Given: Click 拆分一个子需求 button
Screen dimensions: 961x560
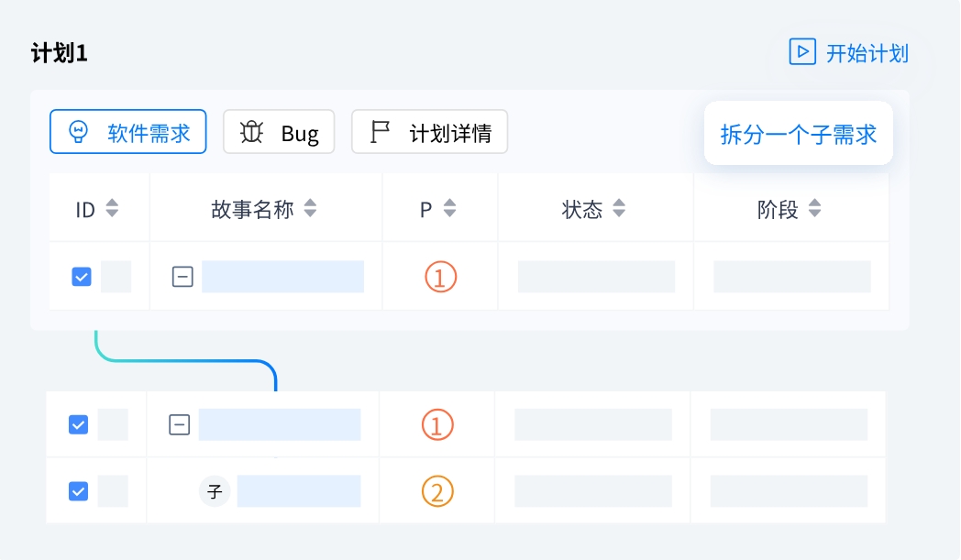Looking at the screenshot, I should [798, 134].
